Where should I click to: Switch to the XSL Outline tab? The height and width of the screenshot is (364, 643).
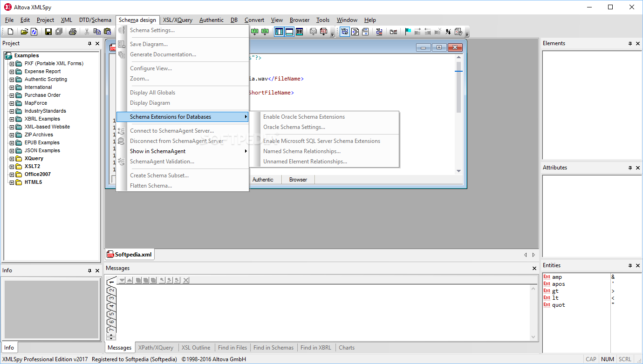point(196,348)
